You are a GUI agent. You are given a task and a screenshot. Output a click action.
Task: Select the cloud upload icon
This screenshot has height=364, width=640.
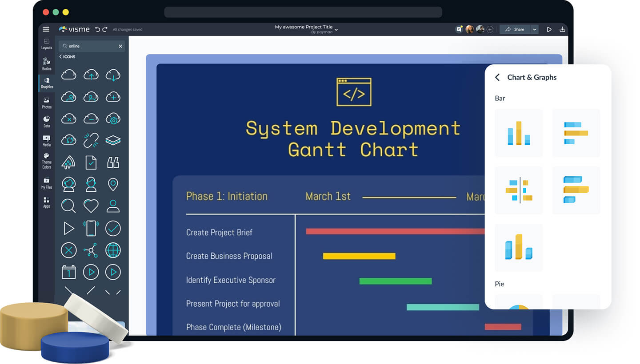[91, 75]
